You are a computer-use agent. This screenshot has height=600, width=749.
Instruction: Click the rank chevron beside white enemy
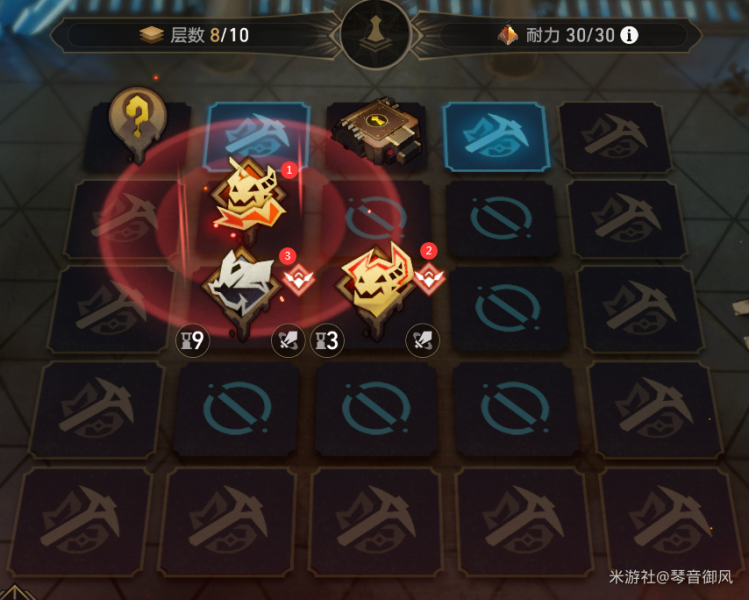tap(299, 279)
